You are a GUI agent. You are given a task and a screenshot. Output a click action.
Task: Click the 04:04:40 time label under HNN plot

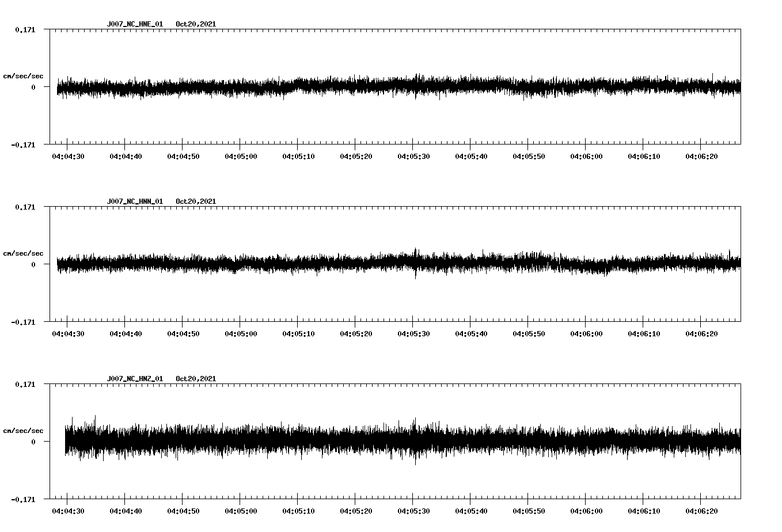tap(126, 333)
